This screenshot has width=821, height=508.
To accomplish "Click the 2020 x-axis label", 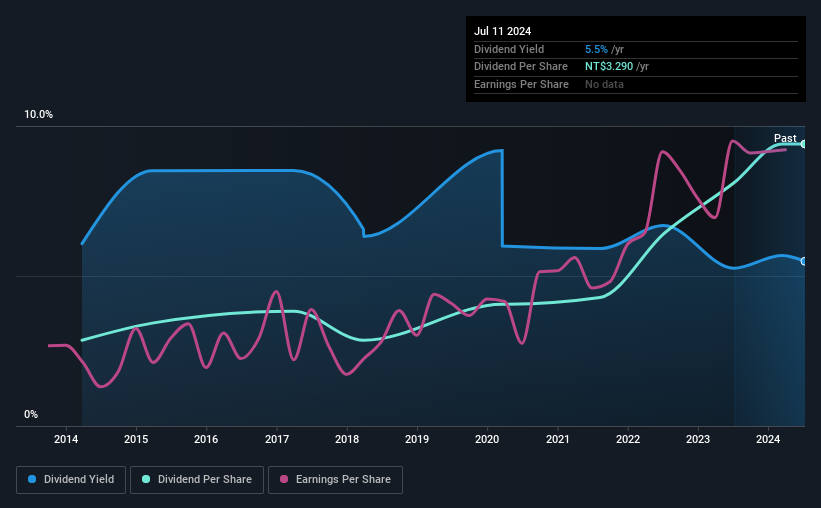I will click(x=487, y=439).
